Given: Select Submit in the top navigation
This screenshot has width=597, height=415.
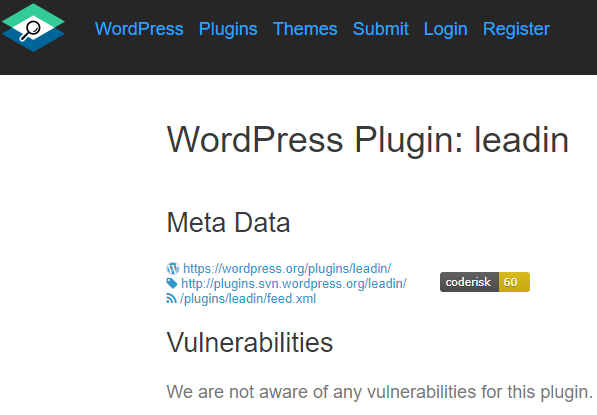Looking at the screenshot, I should coord(381,29).
